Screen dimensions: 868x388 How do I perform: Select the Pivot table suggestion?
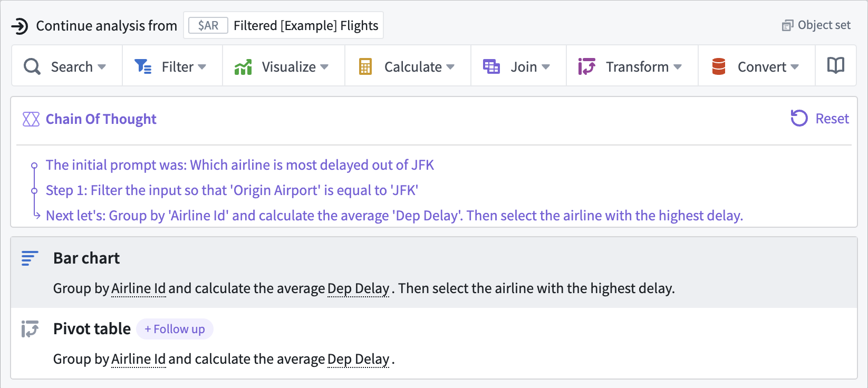click(x=434, y=343)
